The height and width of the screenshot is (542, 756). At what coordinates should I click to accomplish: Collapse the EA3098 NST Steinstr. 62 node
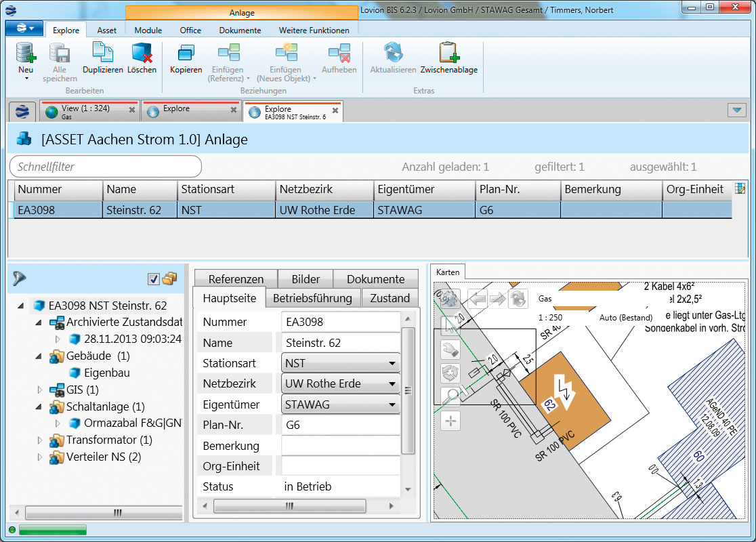(x=21, y=306)
